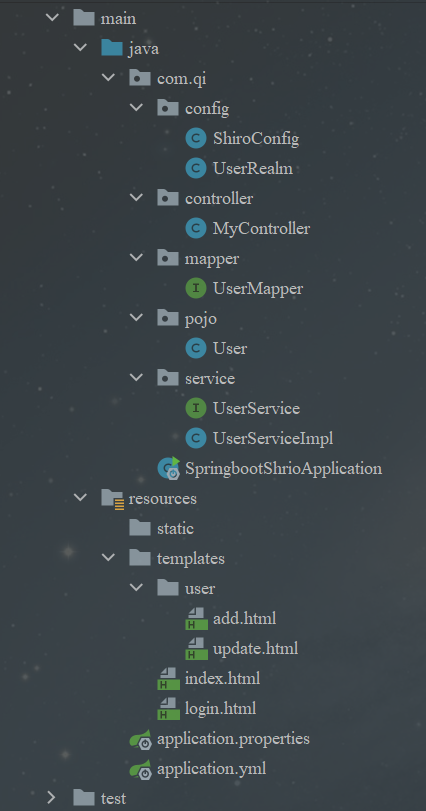The image size is (426, 811).
Task: Select the UserRealm class name
Action: (253, 169)
